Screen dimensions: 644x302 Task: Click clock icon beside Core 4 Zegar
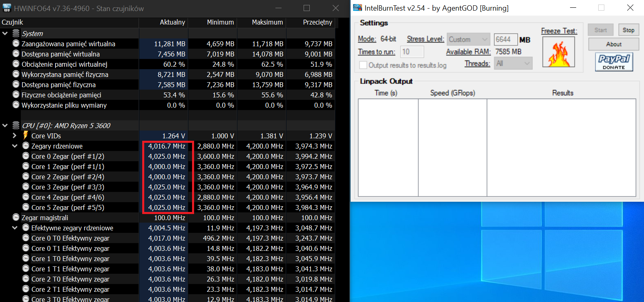26,197
